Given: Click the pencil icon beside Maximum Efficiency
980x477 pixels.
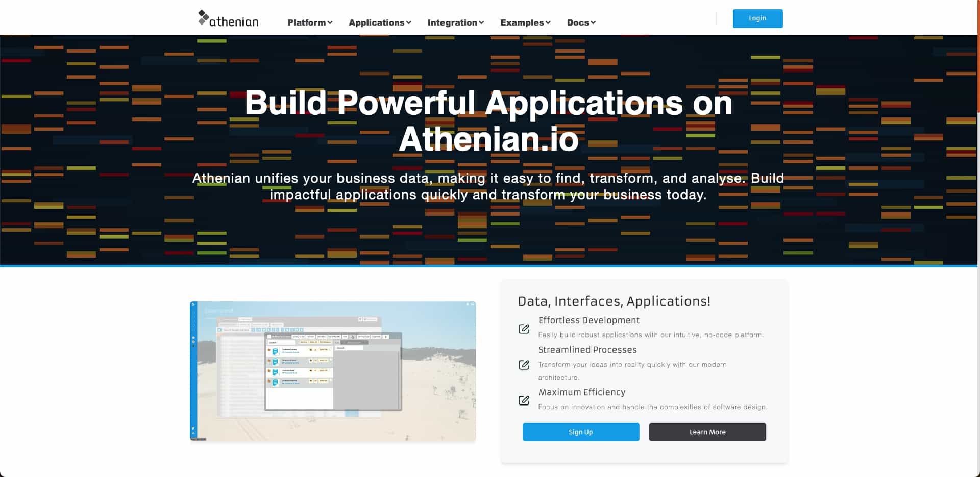Looking at the screenshot, I should click(524, 400).
